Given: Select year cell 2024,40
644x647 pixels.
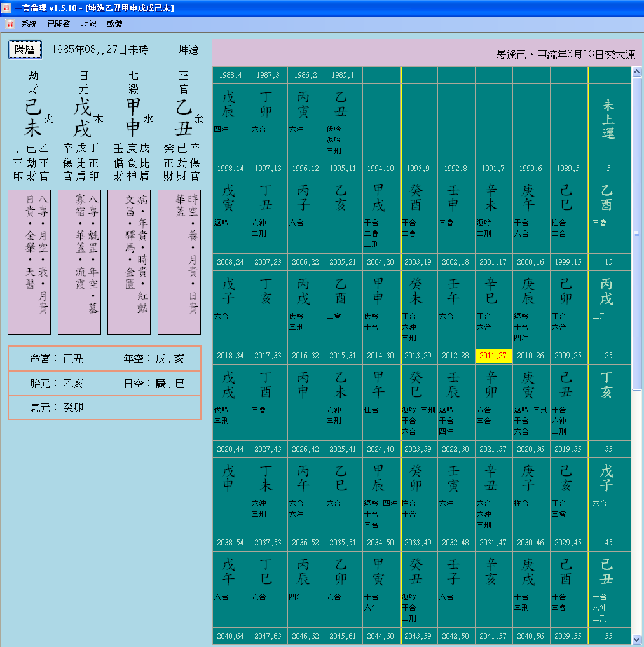Looking at the screenshot, I should tap(381, 449).
